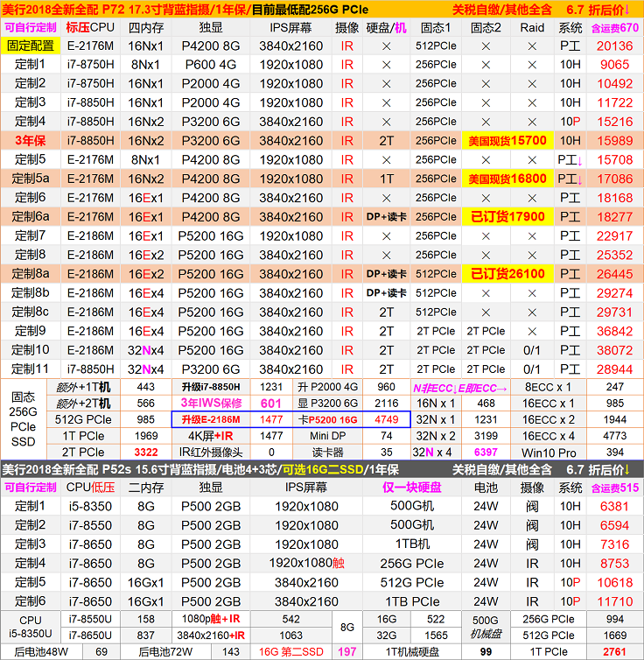Click the price 38072 cell

click(x=615, y=350)
